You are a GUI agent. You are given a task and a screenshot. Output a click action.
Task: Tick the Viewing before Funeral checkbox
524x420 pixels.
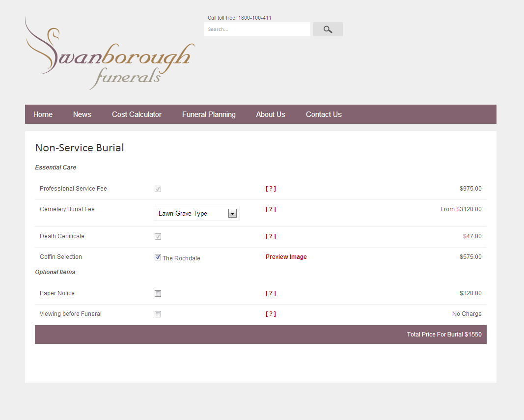[x=158, y=314]
